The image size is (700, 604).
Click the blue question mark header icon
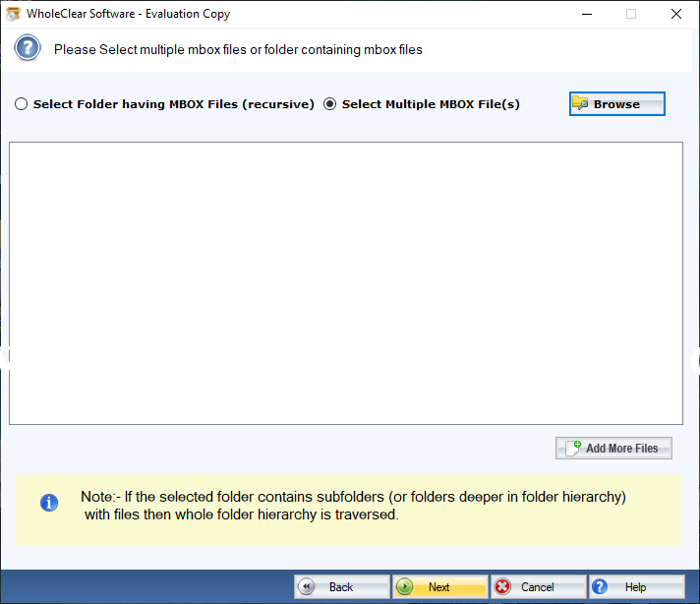28,47
